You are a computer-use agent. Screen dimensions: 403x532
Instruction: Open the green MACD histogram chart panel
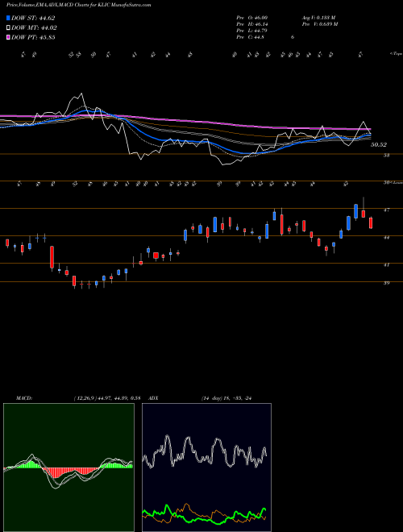click(69, 468)
